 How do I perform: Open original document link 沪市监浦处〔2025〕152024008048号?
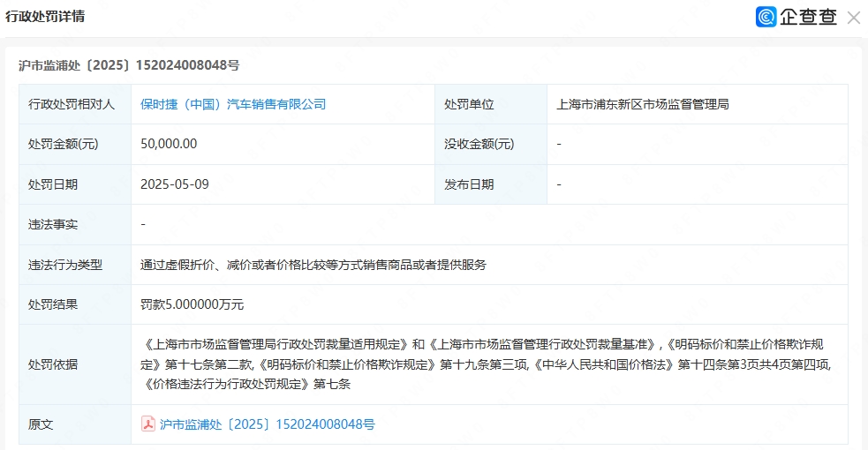(x=268, y=424)
